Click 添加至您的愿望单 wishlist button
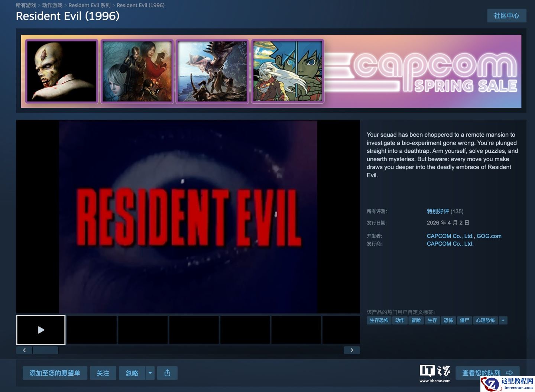The height and width of the screenshot is (392, 535). [55, 373]
